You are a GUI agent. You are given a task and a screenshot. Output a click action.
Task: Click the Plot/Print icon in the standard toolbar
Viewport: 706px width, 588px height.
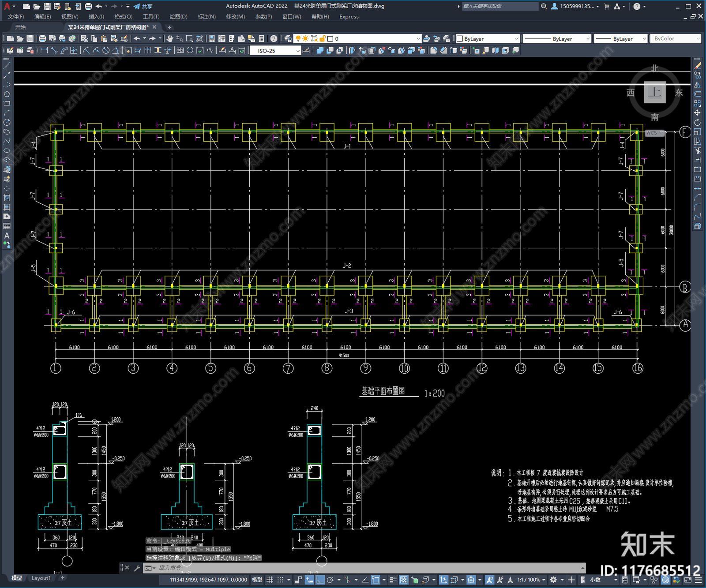coord(42,39)
